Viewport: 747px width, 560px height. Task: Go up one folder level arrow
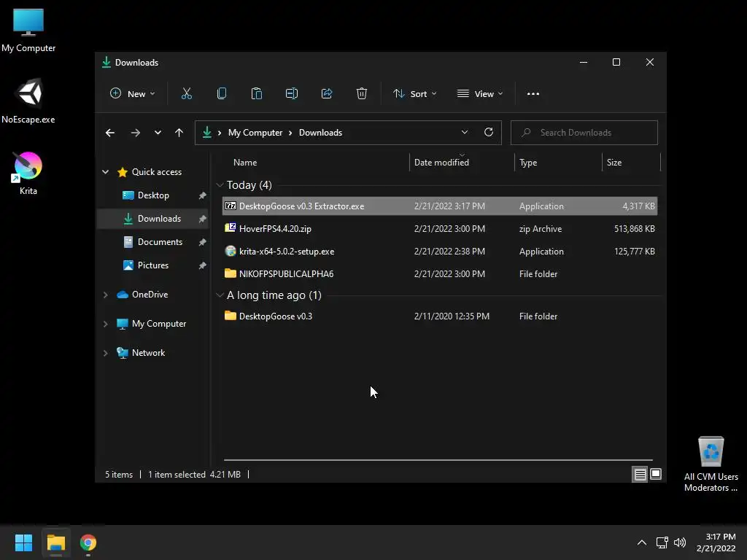[x=179, y=133]
